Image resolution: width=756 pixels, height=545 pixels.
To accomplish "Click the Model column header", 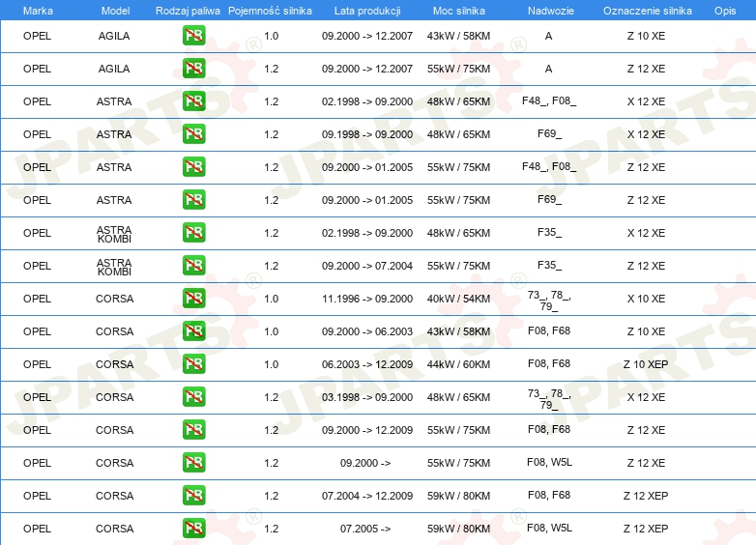I will click(115, 11).
